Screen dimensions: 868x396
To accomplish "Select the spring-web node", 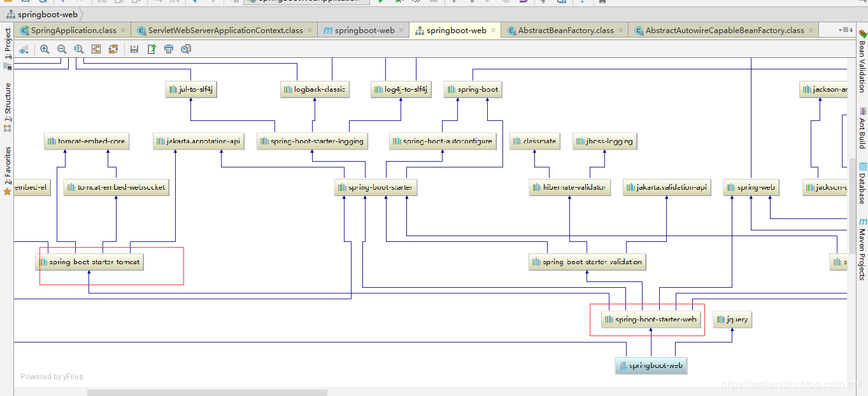I will 751,188.
